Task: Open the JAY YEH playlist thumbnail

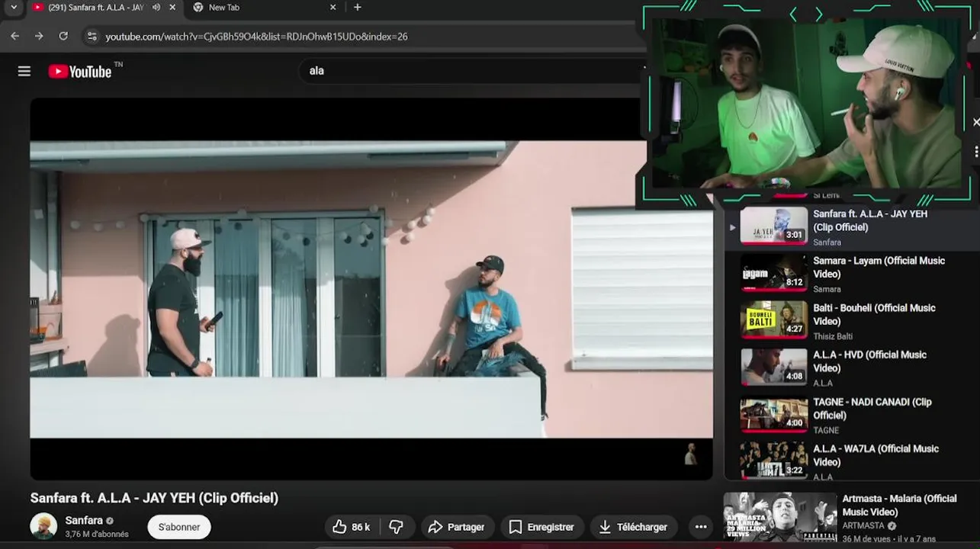Action: tap(774, 226)
